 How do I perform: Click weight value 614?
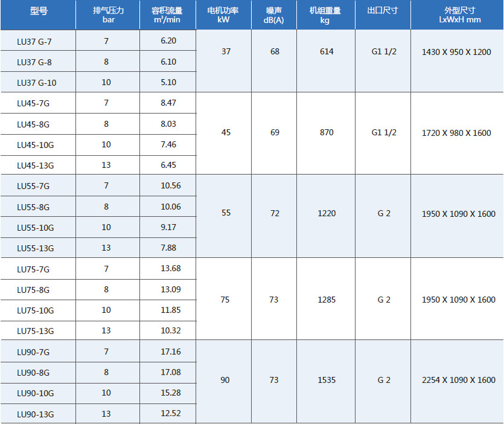[x=327, y=51]
